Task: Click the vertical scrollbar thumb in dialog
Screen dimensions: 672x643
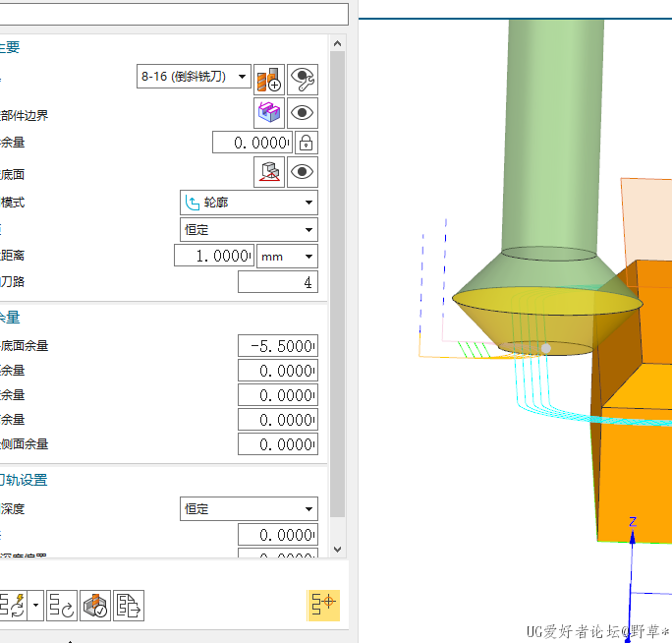Action: point(337,284)
